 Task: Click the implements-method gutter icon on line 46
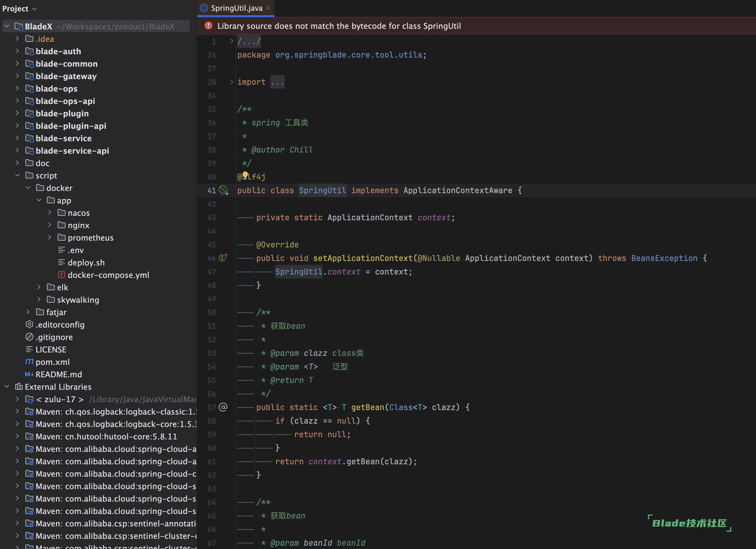tap(223, 258)
